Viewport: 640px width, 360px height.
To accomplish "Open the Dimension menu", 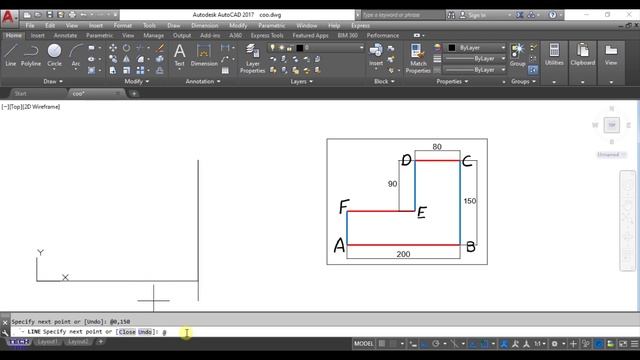I will pyautogui.click(x=204, y=25).
